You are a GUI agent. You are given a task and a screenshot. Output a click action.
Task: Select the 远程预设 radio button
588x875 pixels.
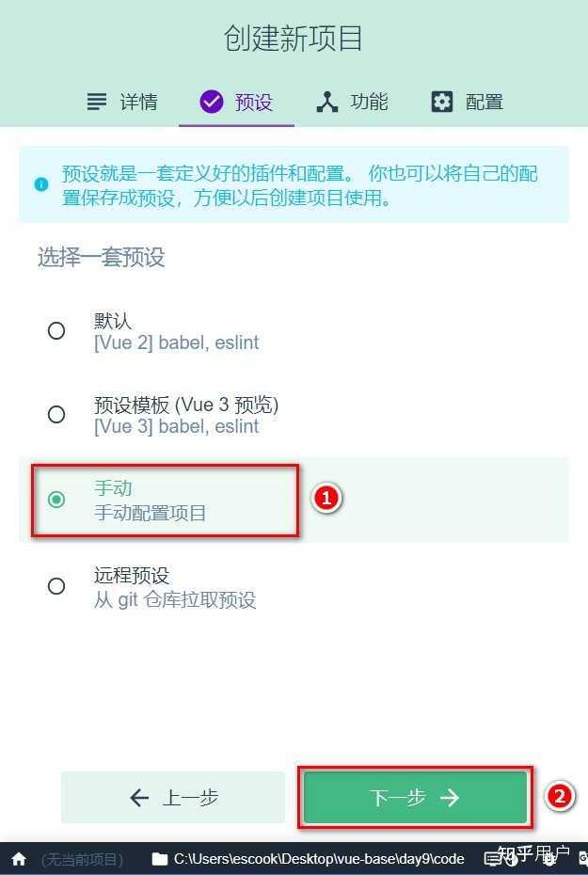56,585
